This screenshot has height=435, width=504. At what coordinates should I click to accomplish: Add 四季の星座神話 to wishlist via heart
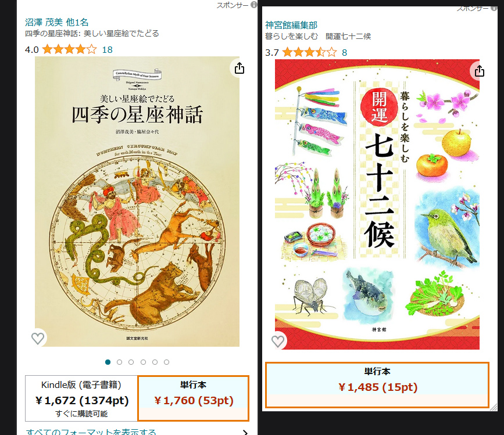[x=38, y=338]
